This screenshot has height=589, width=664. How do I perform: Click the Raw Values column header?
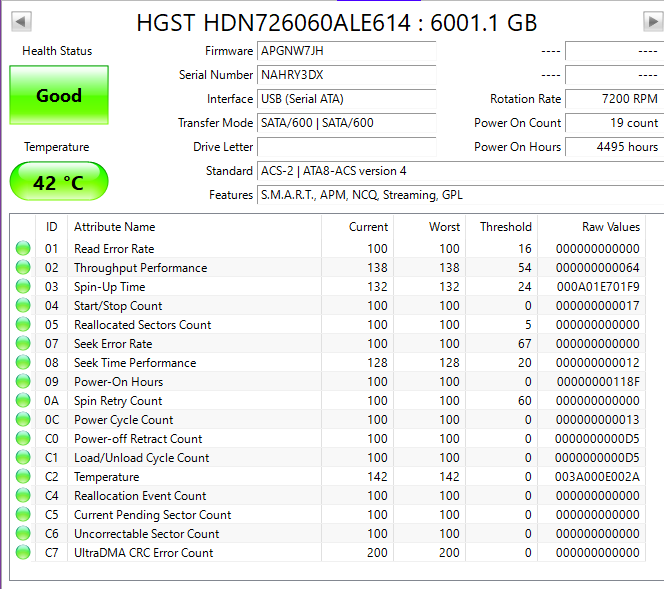coord(610,227)
